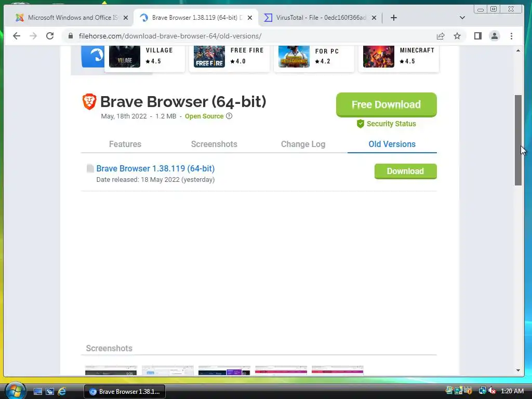Click the 1:20 AM system clock
The width and height of the screenshot is (532, 399).
(512, 391)
